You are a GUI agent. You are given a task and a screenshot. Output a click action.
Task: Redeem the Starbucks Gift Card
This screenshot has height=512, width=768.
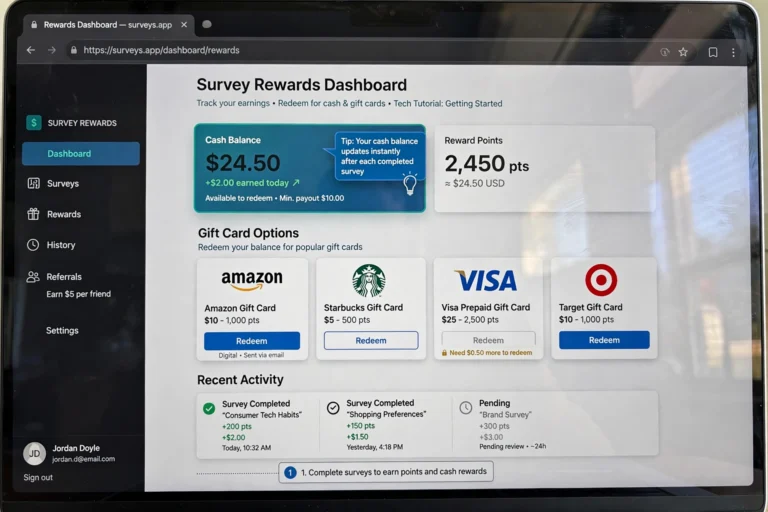[371, 341]
